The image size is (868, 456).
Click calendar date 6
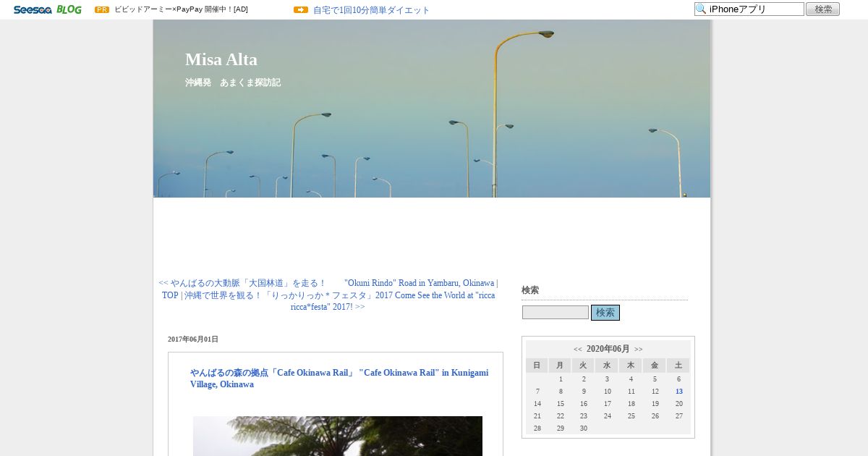(x=678, y=379)
